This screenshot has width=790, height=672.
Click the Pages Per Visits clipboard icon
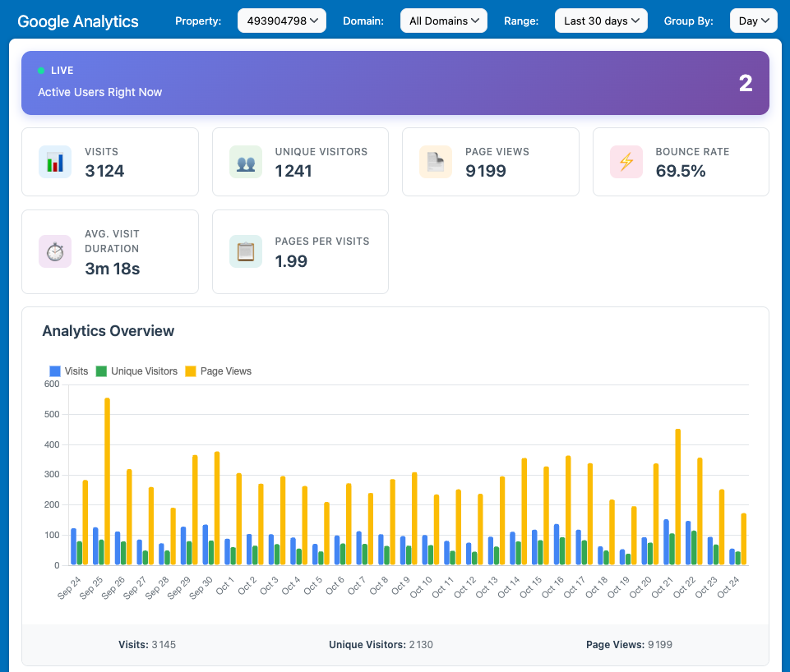[x=246, y=251]
